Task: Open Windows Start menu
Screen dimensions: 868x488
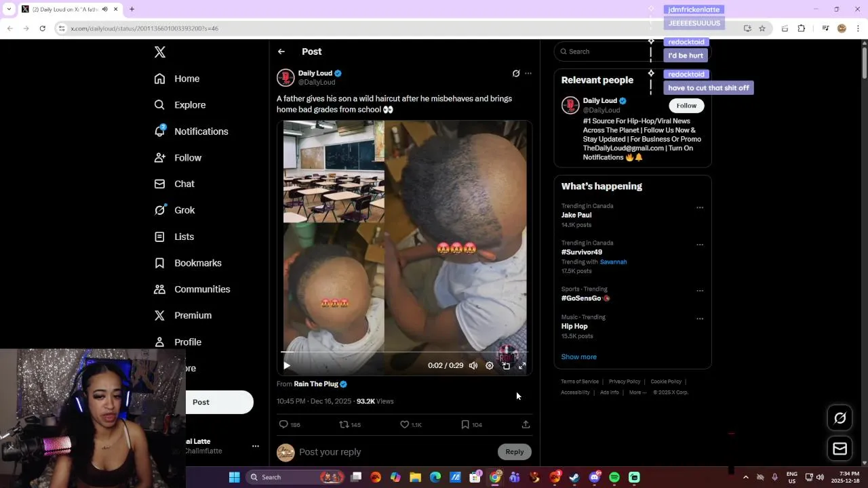Action: [234, 477]
